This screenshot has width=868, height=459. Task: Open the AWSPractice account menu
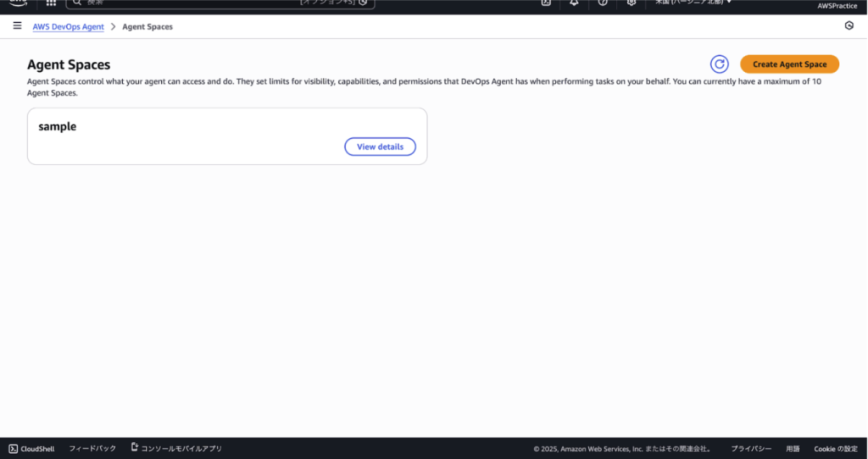tap(837, 6)
